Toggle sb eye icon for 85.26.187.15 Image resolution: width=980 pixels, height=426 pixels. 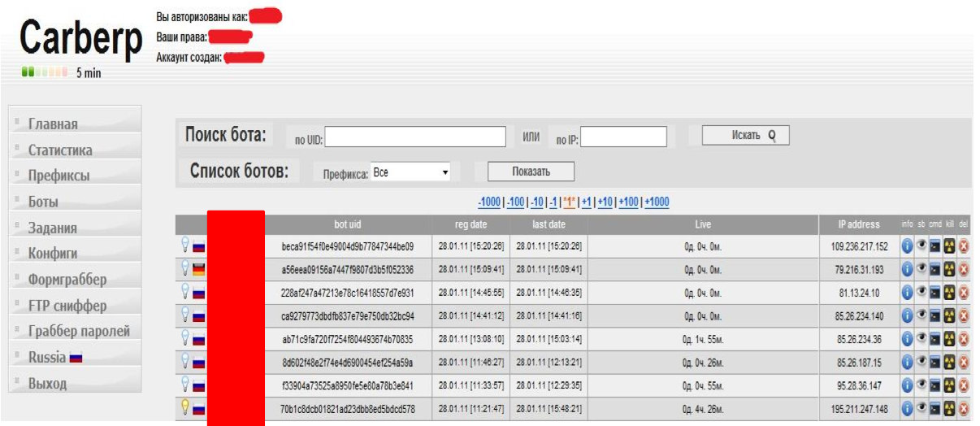[x=922, y=362]
